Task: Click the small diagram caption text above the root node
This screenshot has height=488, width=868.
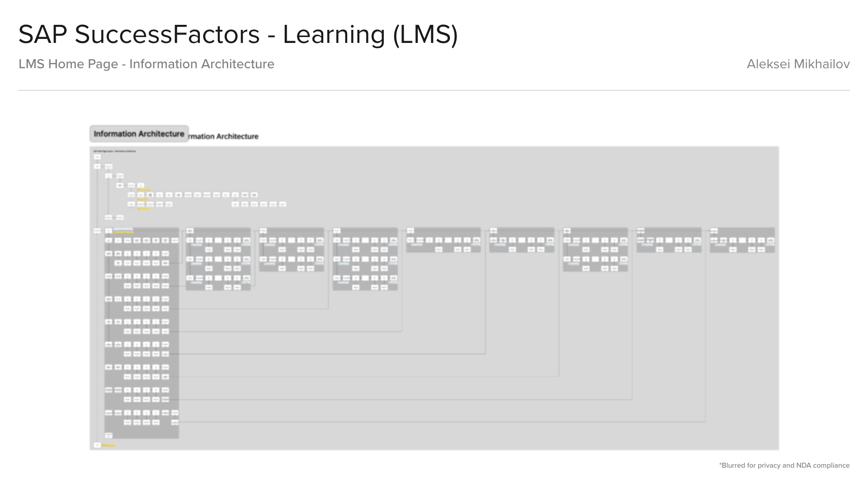Action: click(x=114, y=151)
